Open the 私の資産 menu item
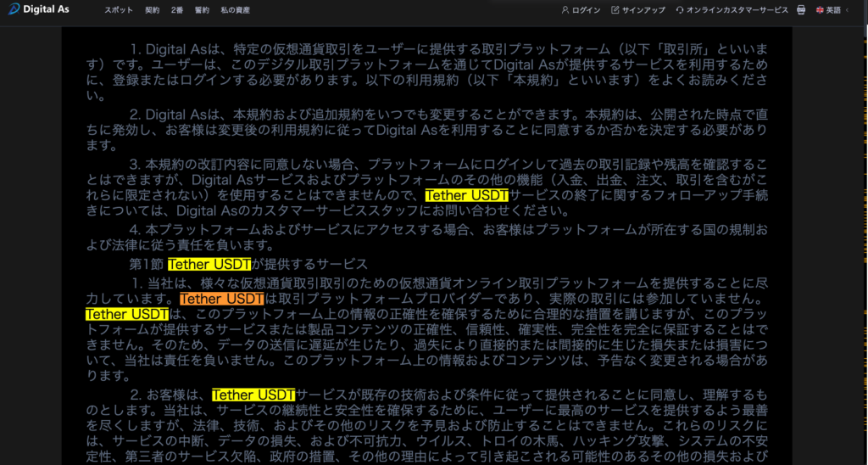 pos(236,10)
